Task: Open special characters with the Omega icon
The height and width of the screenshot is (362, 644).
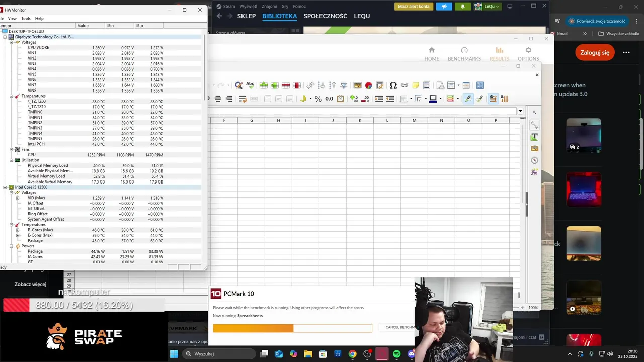Action: point(393,85)
